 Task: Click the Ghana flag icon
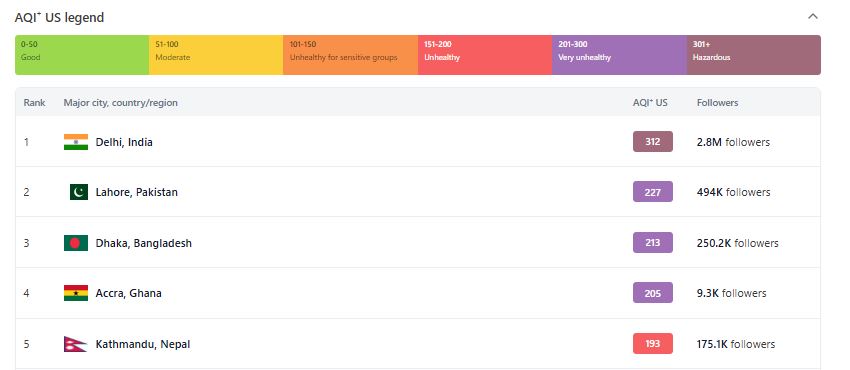tap(76, 293)
